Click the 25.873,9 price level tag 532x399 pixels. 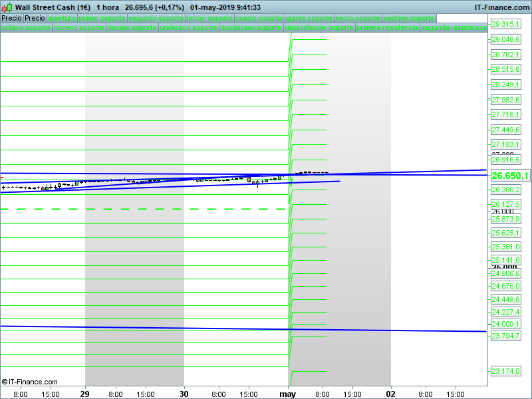point(505,219)
